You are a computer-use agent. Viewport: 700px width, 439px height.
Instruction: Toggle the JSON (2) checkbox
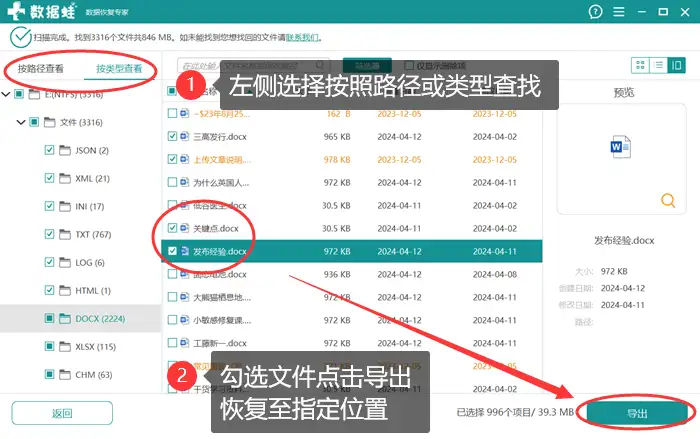(x=50, y=150)
